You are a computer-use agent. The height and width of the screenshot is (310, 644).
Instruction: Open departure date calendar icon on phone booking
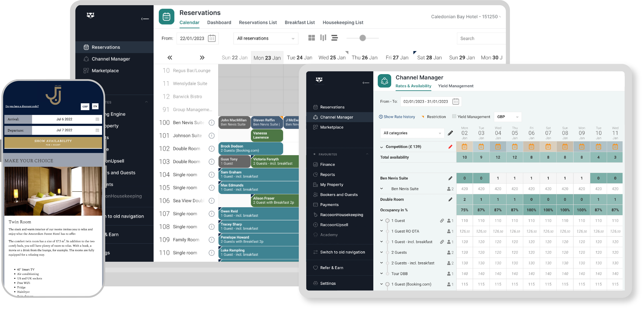(97, 130)
